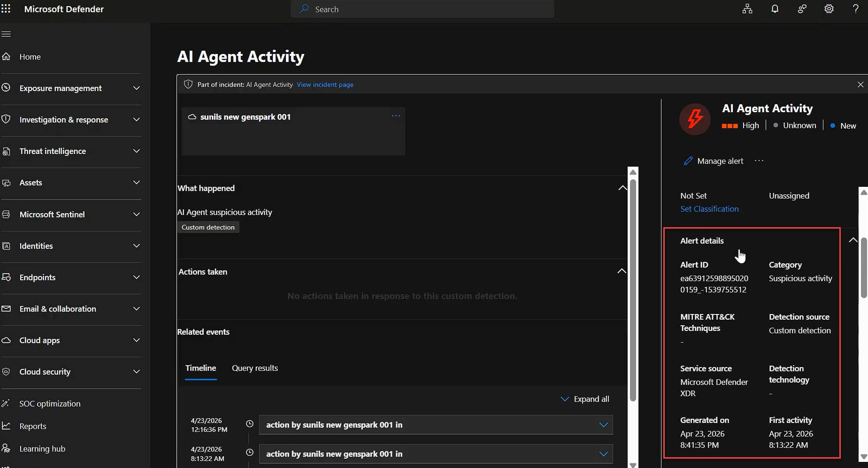The height and width of the screenshot is (468, 868).
Task: Click the Custom detection tag
Action: pos(208,227)
